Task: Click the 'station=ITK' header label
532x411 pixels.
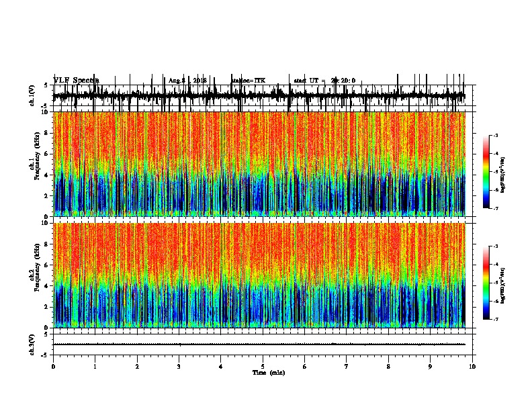Action: [x=249, y=81]
